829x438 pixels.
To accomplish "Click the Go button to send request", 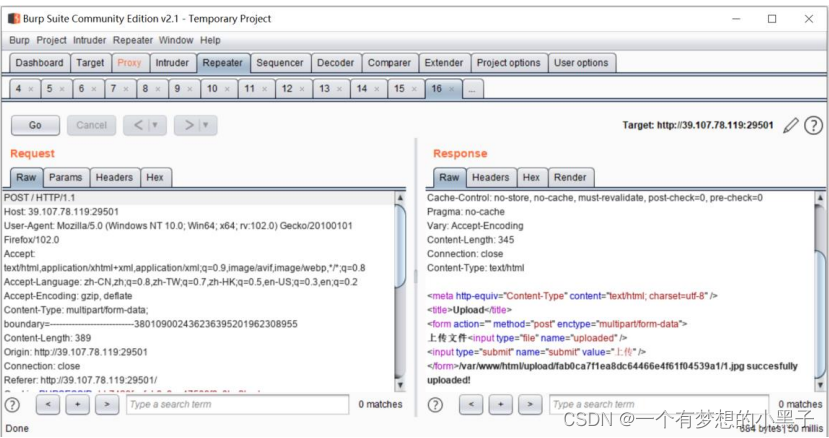I will 35,125.
